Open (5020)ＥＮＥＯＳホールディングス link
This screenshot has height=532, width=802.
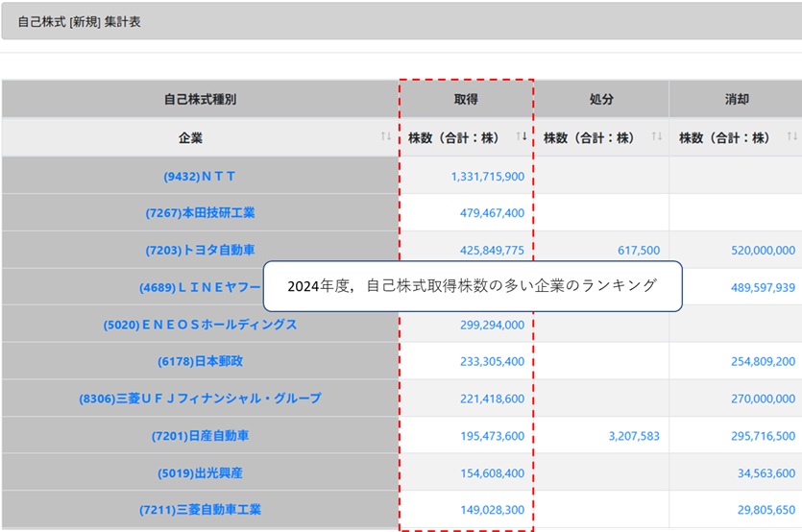[x=200, y=325]
